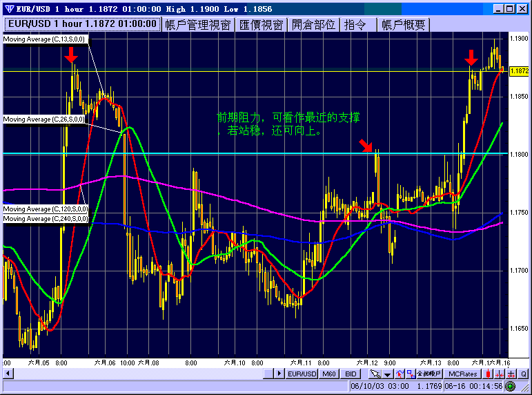
Task: Click the yellow 1.1872 current price tag
Action: pyautogui.click(x=520, y=70)
